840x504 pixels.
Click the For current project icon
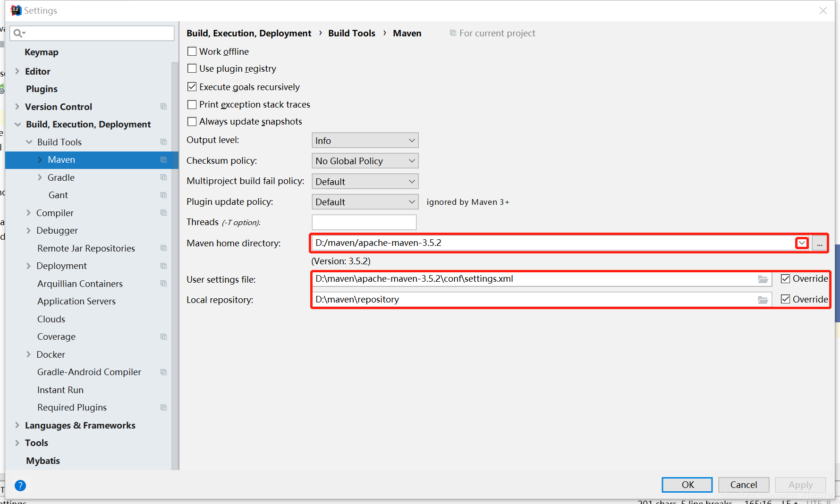(453, 33)
